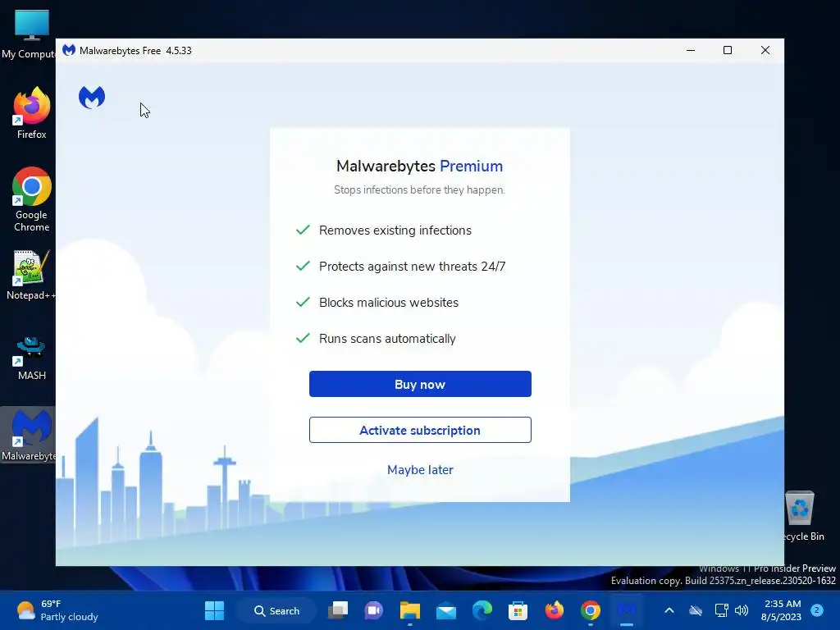Switch to Chrome on the taskbar

(591, 610)
